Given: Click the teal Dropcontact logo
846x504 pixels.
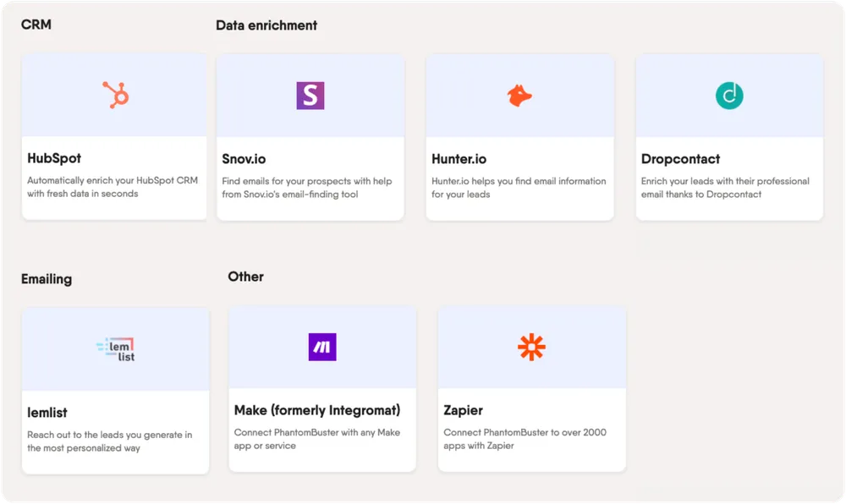Looking at the screenshot, I should tap(728, 96).
